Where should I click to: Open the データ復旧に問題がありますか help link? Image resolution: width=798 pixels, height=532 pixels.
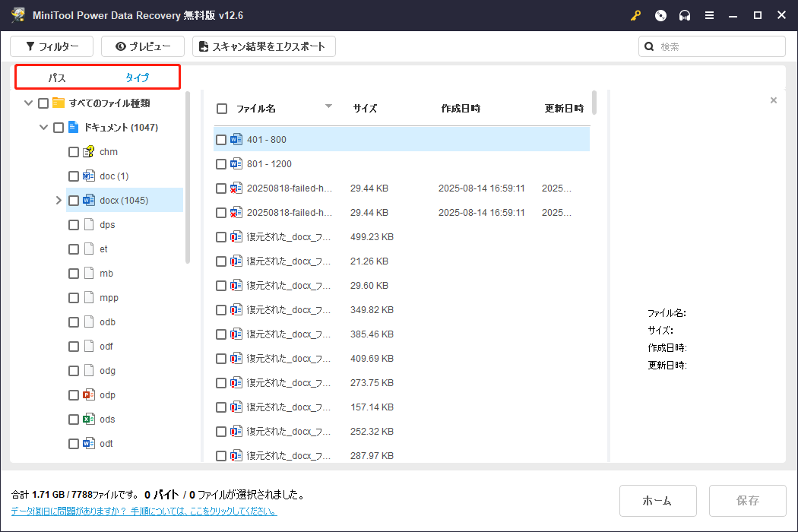pos(144,511)
